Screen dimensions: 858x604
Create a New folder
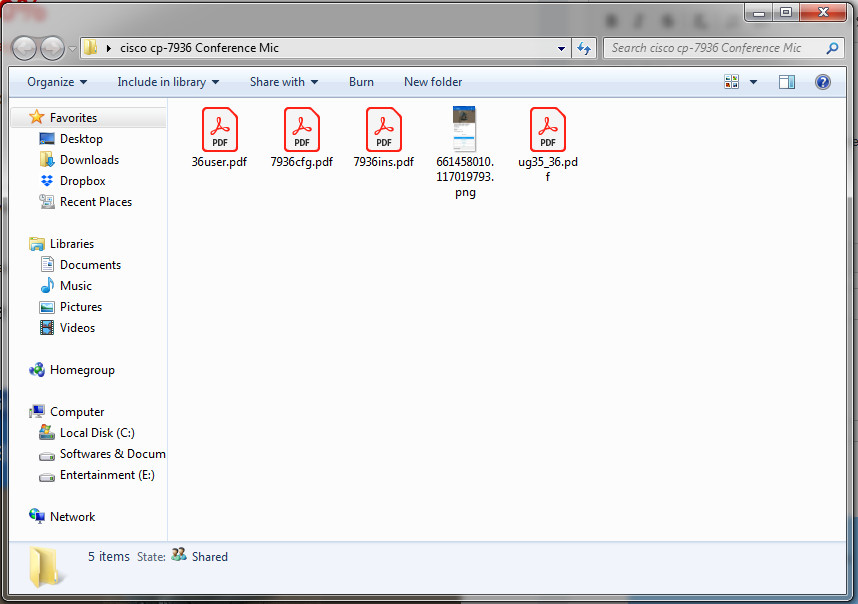[432, 82]
